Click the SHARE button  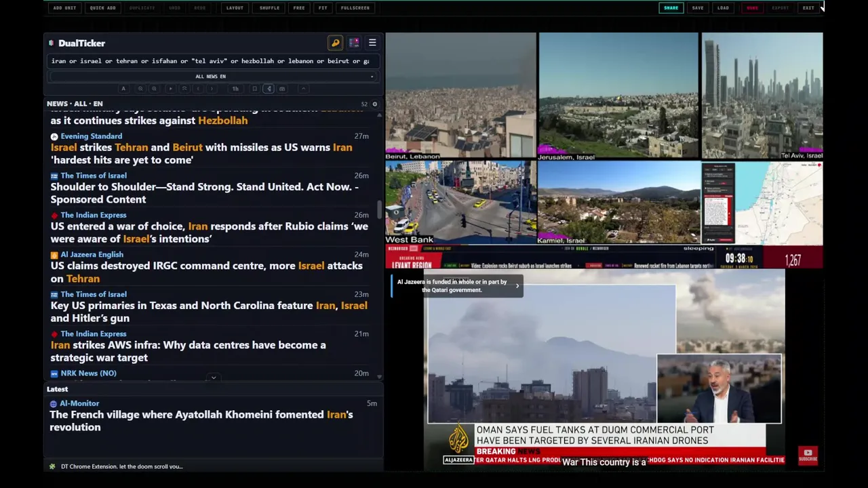tap(671, 8)
